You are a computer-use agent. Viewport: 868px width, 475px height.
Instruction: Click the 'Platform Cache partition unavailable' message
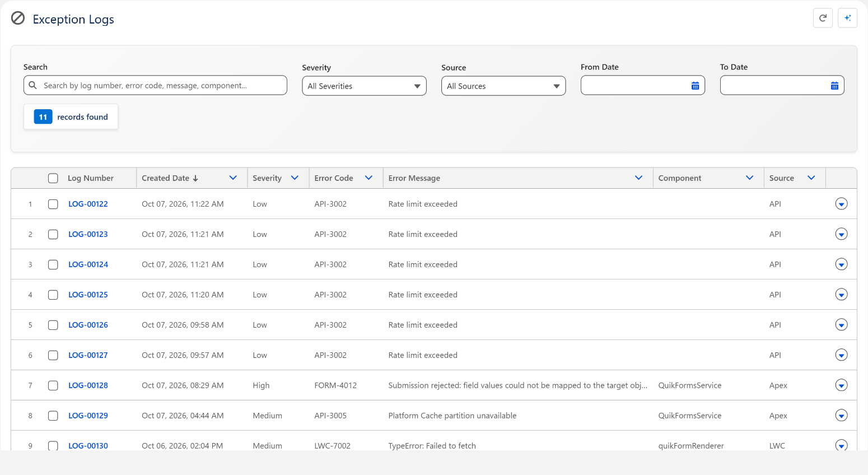[x=452, y=416]
